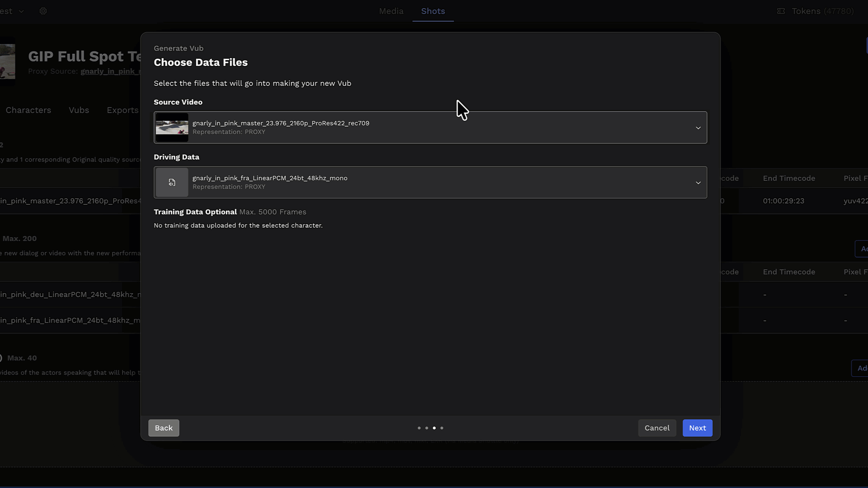
Task: Expand the Source Video file dropdown
Action: coord(698,127)
